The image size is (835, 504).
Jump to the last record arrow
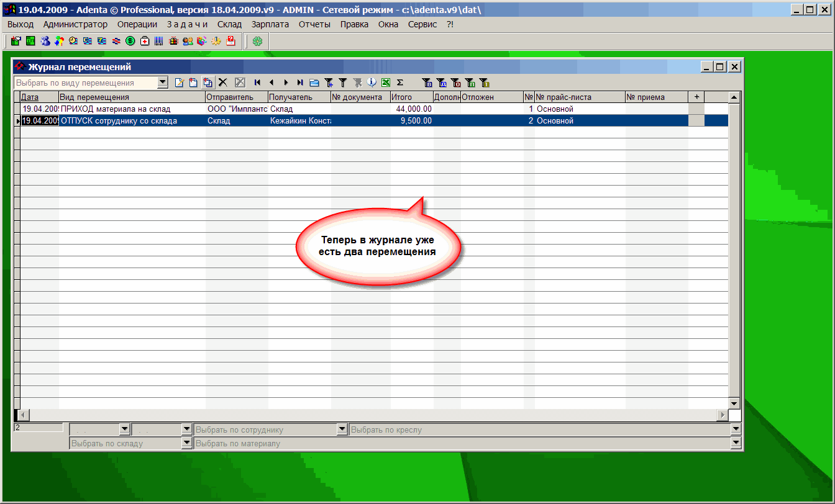tap(300, 82)
